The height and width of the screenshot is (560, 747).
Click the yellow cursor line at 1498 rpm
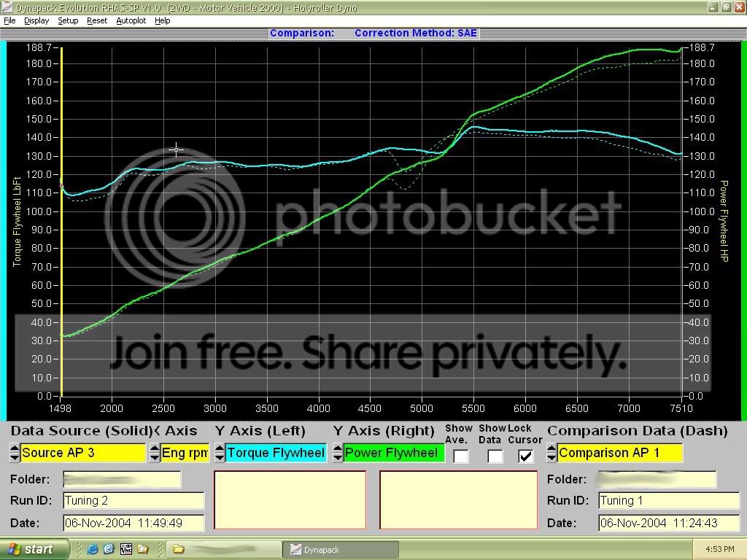61,222
